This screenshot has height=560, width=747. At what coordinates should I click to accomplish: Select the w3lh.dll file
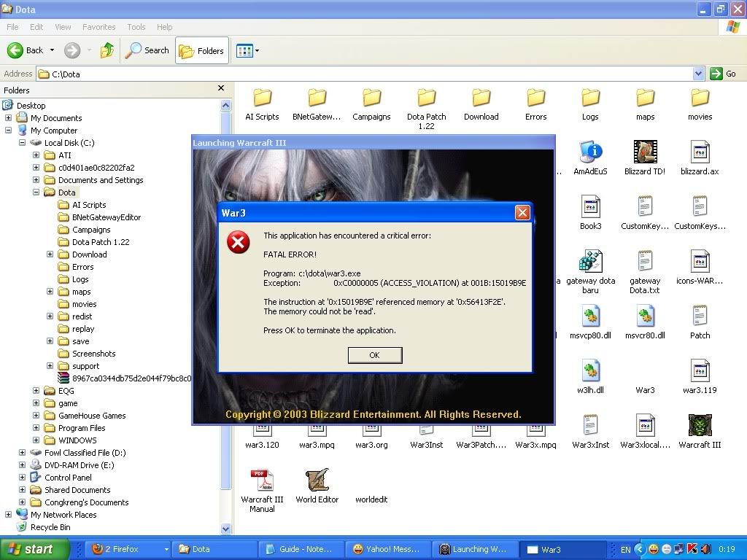pos(591,370)
